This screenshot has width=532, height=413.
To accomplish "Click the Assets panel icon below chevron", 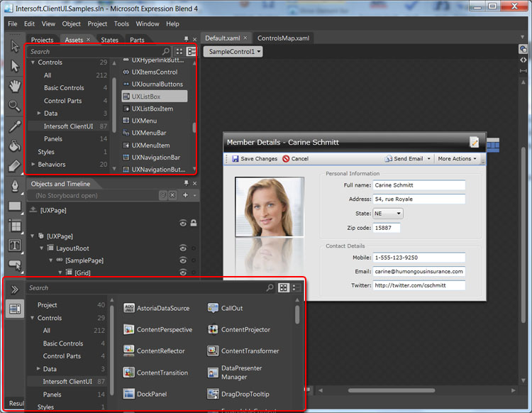I will pyautogui.click(x=15, y=309).
